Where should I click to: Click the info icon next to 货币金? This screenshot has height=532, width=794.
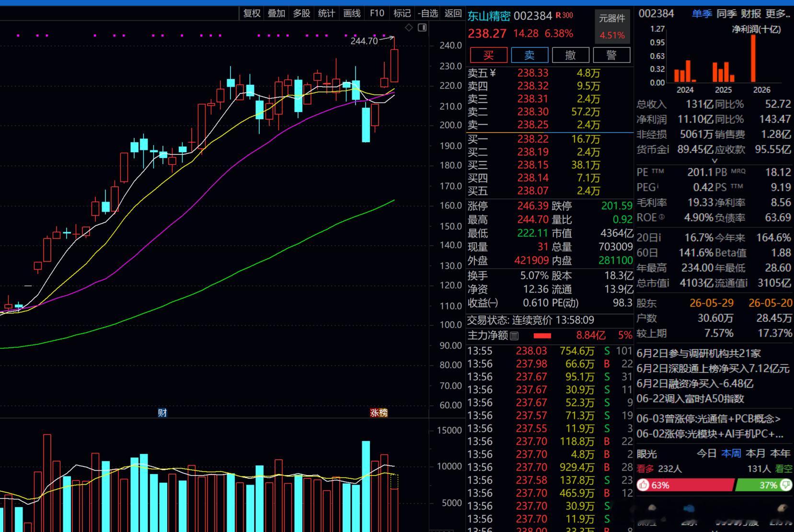click(667, 149)
